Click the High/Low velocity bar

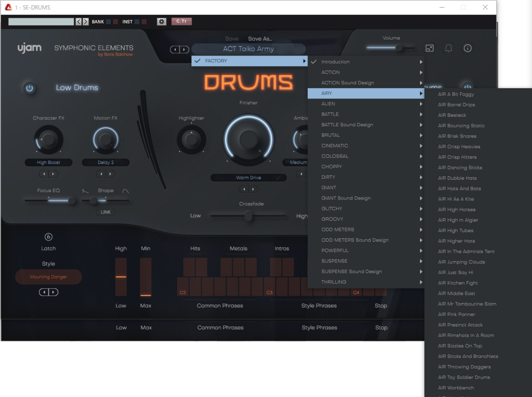[121, 277]
